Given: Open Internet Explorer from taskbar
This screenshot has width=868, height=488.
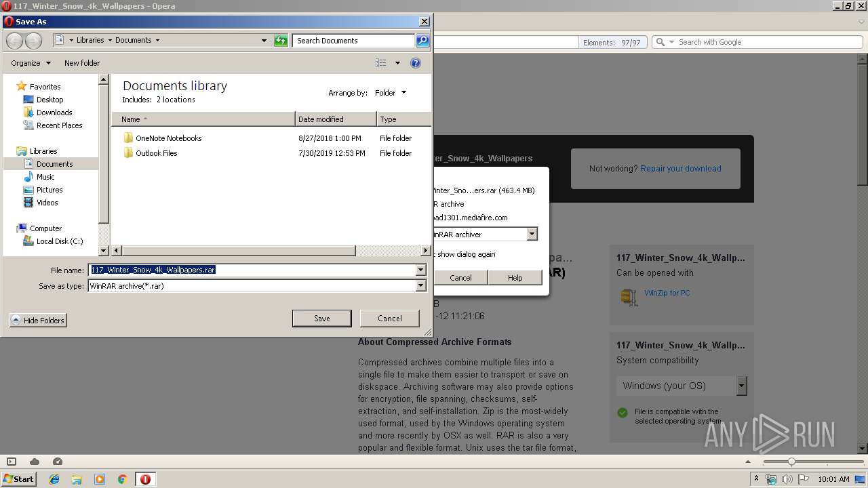Looking at the screenshot, I should pyautogui.click(x=54, y=479).
